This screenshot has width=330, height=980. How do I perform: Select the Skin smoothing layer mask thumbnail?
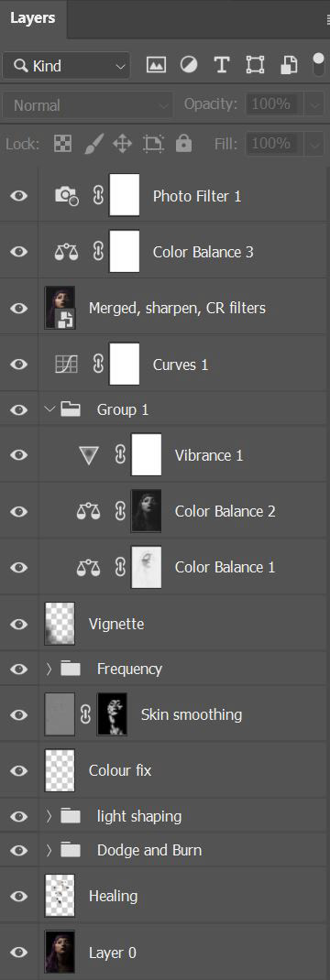[112, 713]
